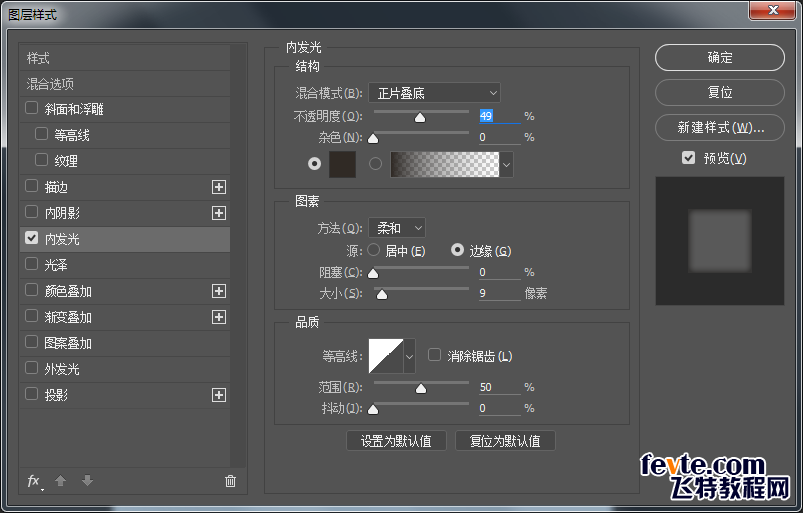Click the gradient preview swatch
This screenshot has width=803, height=513.
point(445,164)
